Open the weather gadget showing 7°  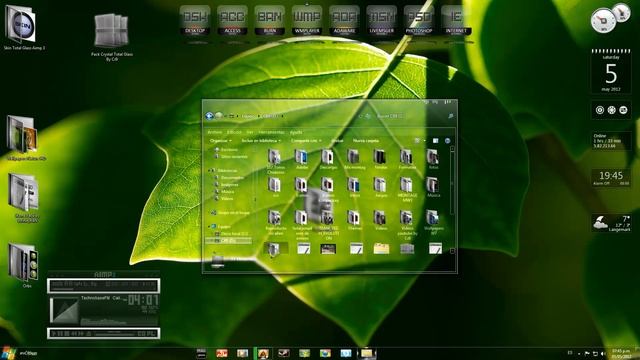click(x=611, y=224)
